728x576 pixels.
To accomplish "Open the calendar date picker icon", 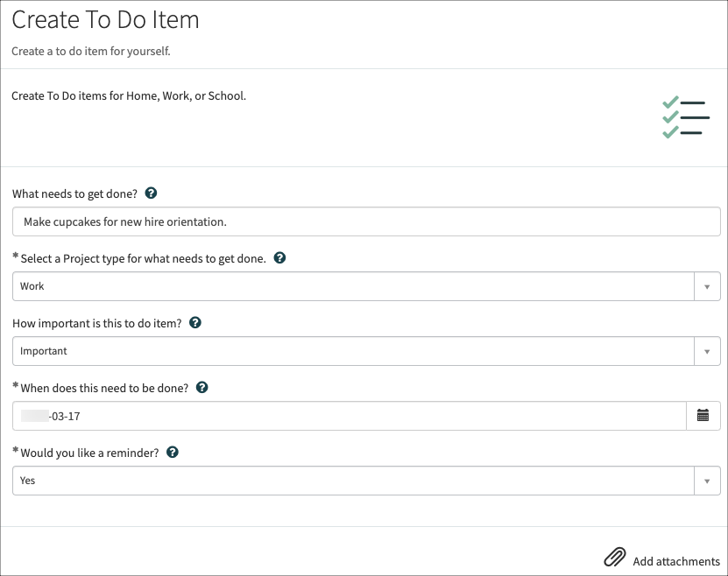I will 703,416.
